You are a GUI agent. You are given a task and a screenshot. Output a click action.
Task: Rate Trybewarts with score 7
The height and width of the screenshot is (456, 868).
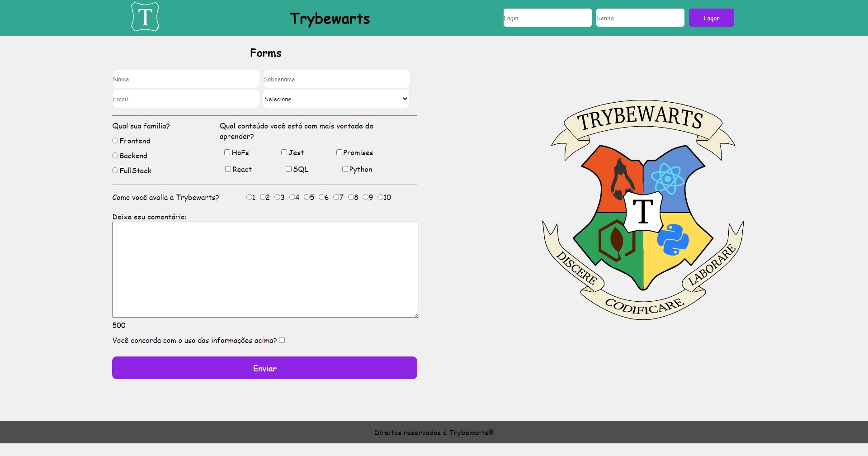pos(336,197)
